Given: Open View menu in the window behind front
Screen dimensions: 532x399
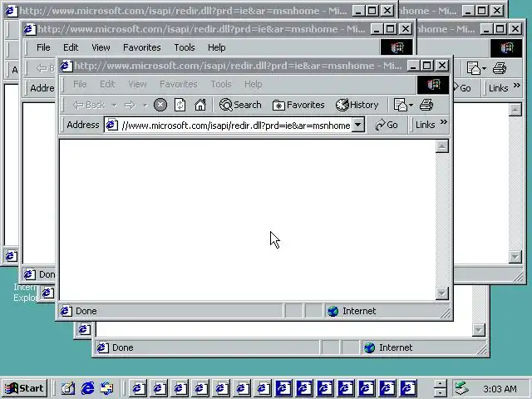Looking at the screenshot, I should tap(101, 47).
